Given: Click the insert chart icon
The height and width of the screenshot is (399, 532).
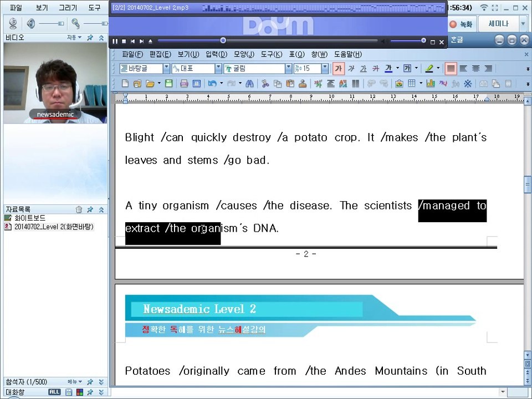Looking at the screenshot, I should point(431,84).
